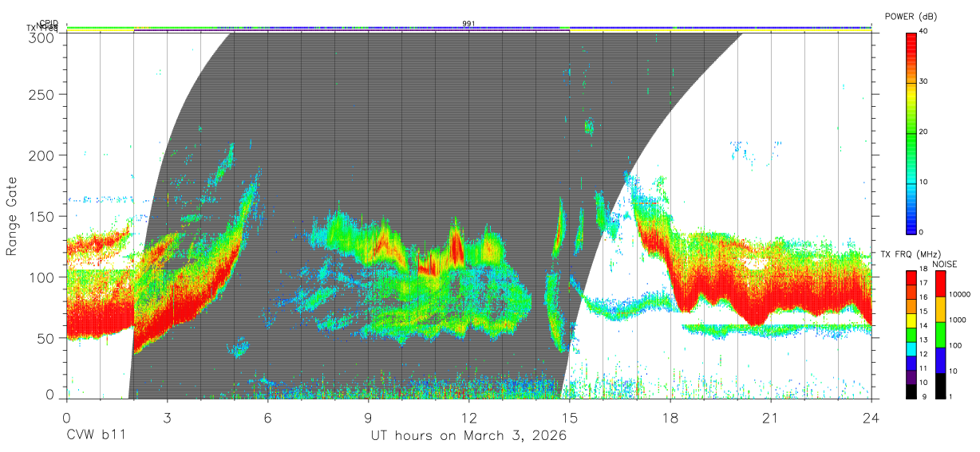Select the purple 10–11 MHz frequency swatch
980x452 pixels.
(911, 376)
